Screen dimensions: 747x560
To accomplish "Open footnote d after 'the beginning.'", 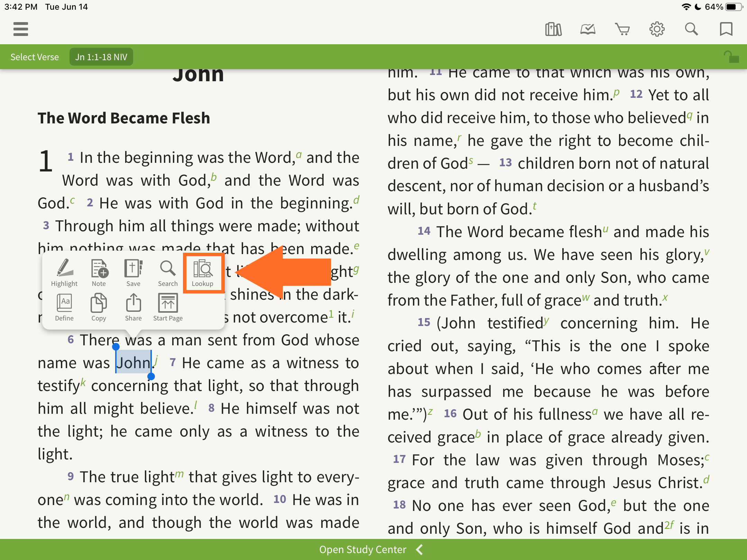I will pos(356,200).
